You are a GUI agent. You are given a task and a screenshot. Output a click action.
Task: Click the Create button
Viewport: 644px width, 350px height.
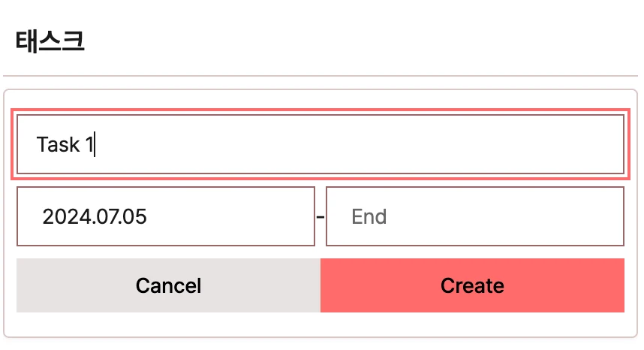pos(472,285)
